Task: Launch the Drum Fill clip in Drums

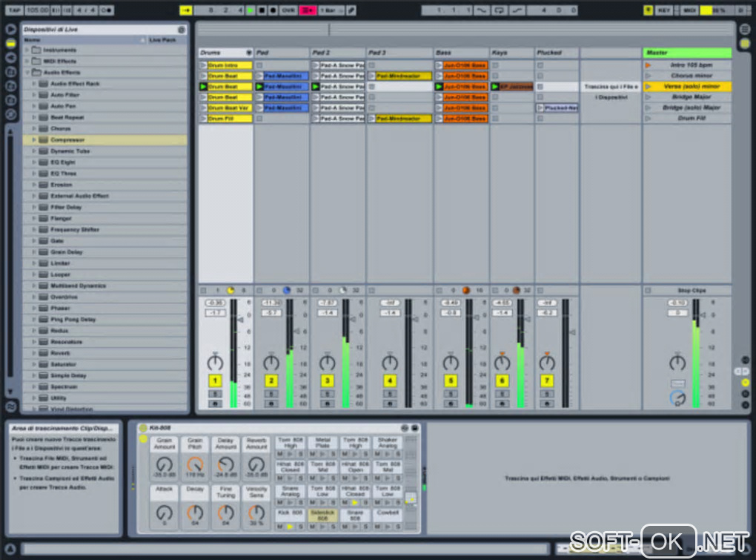Action: [x=203, y=118]
